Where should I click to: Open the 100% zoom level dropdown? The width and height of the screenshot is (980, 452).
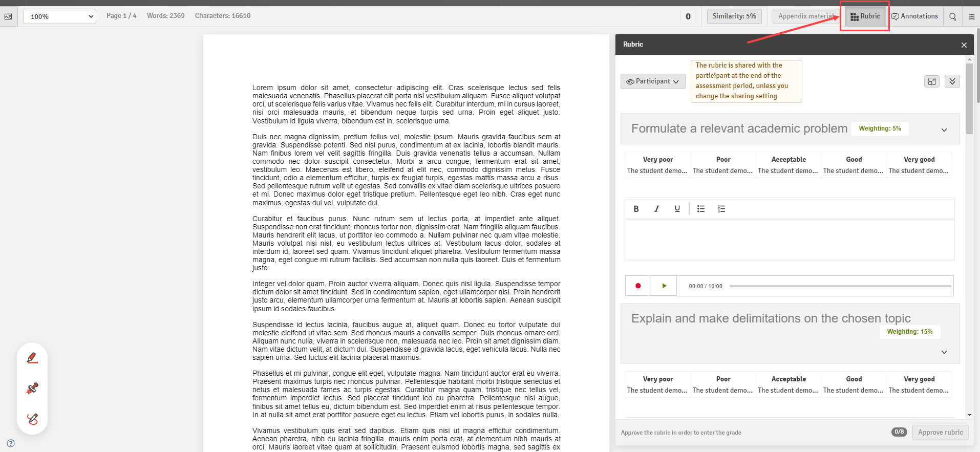click(x=59, y=16)
